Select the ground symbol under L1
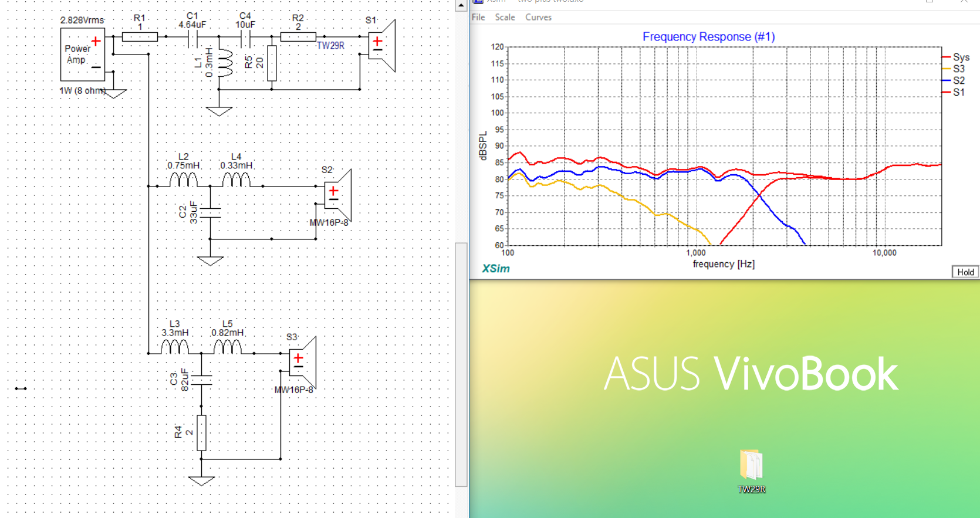 219,111
